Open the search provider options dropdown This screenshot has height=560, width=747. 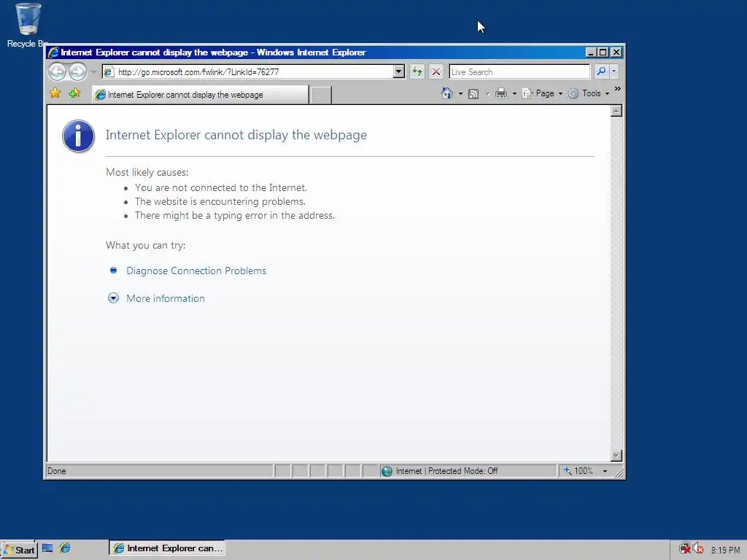click(x=614, y=71)
